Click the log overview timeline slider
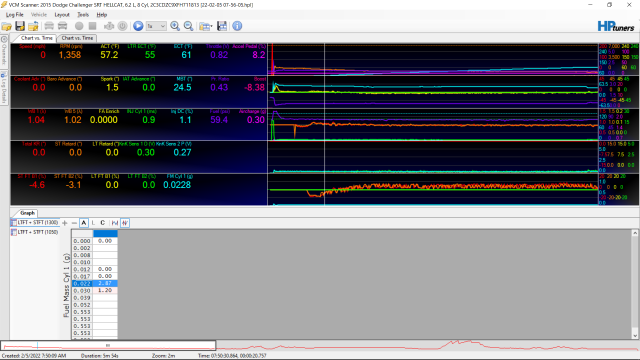640x360 pixels. pos(108,346)
